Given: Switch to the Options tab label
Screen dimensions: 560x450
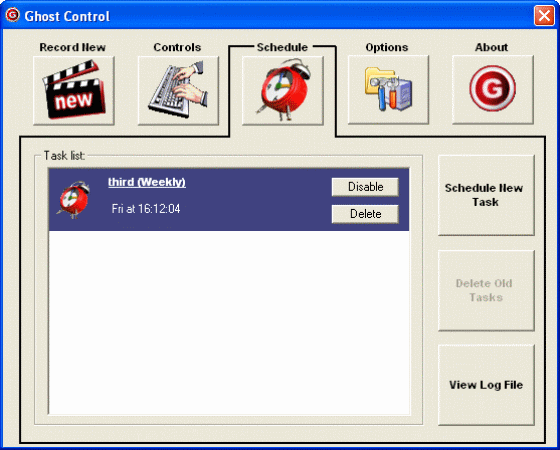Looking at the screenshot, I should (x=387, y=47).
